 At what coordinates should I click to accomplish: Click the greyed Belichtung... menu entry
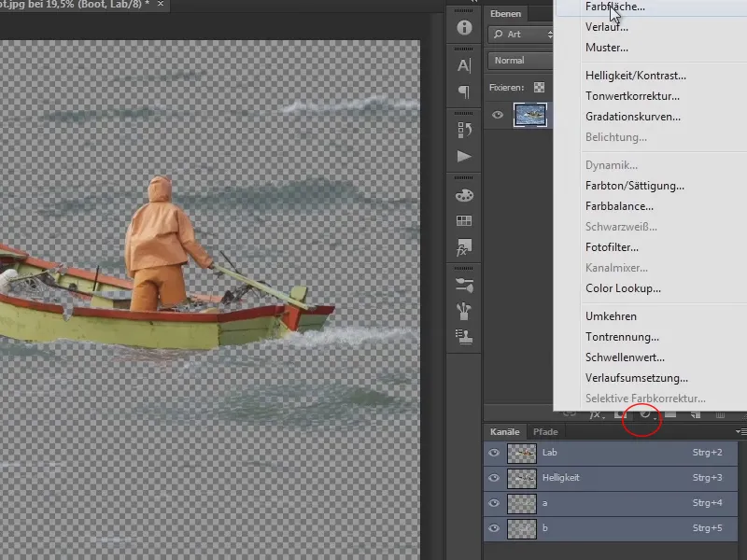(x=616, y=137)
